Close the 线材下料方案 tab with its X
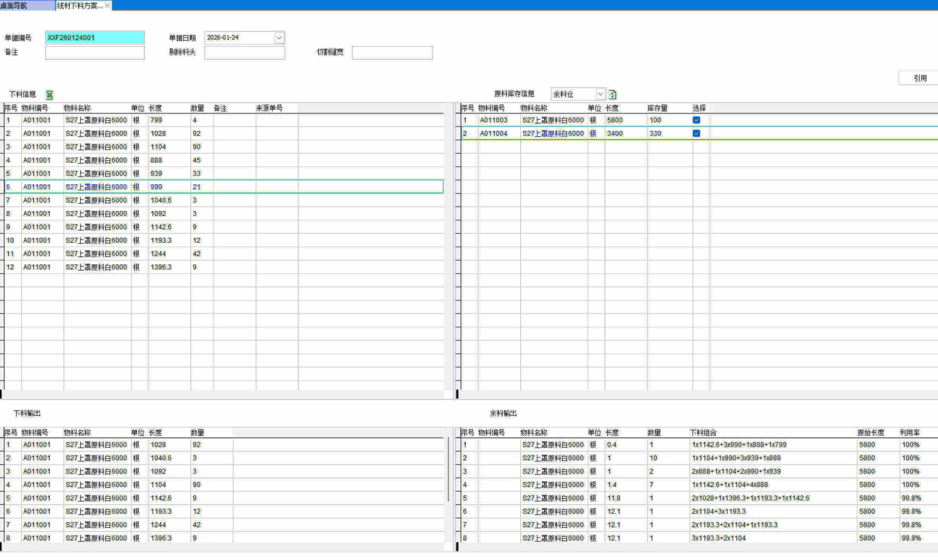This screenshot has height=560, width=938. point(108,5)
